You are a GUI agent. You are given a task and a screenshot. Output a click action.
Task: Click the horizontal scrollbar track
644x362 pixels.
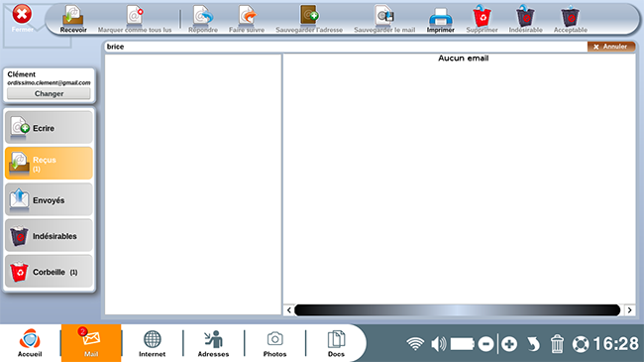pyautogui.click(x=457, y=310)
